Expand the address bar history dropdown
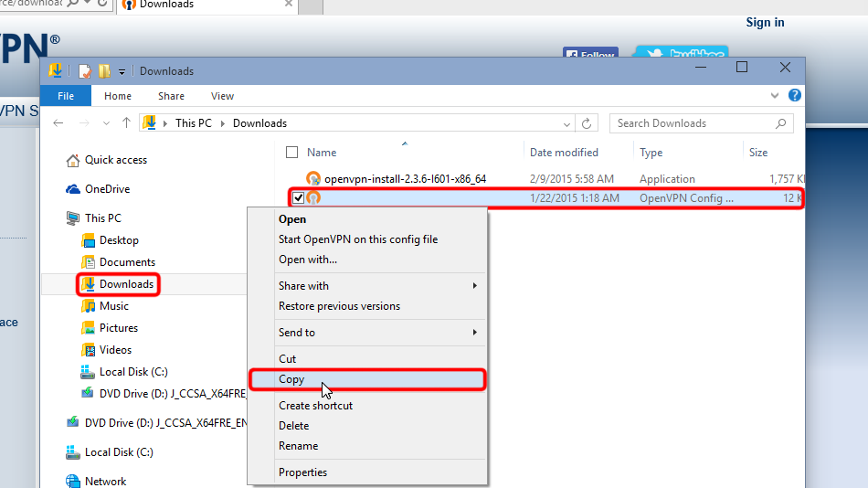Image resolution: width=868 pixels, height=488 pixels. (568, 123)
